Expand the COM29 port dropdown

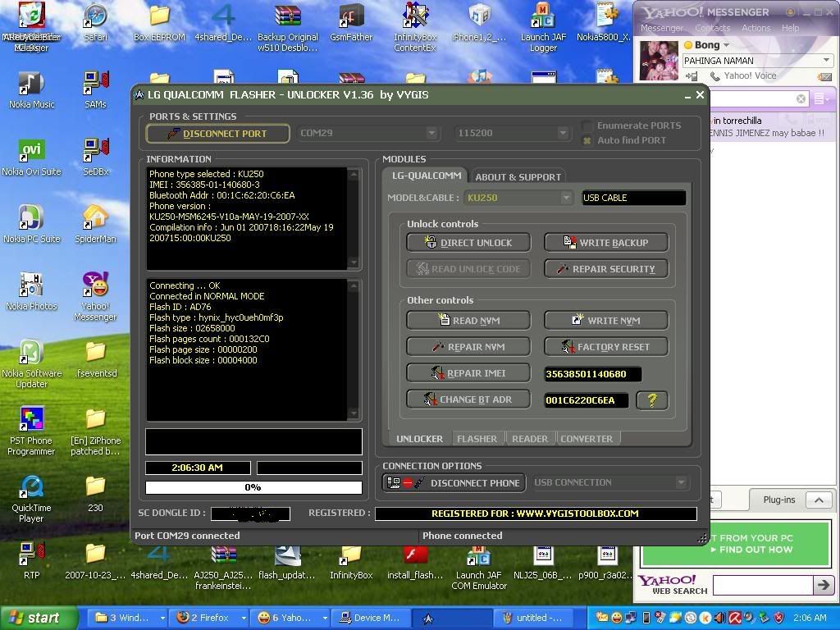[x=431, y=133]
